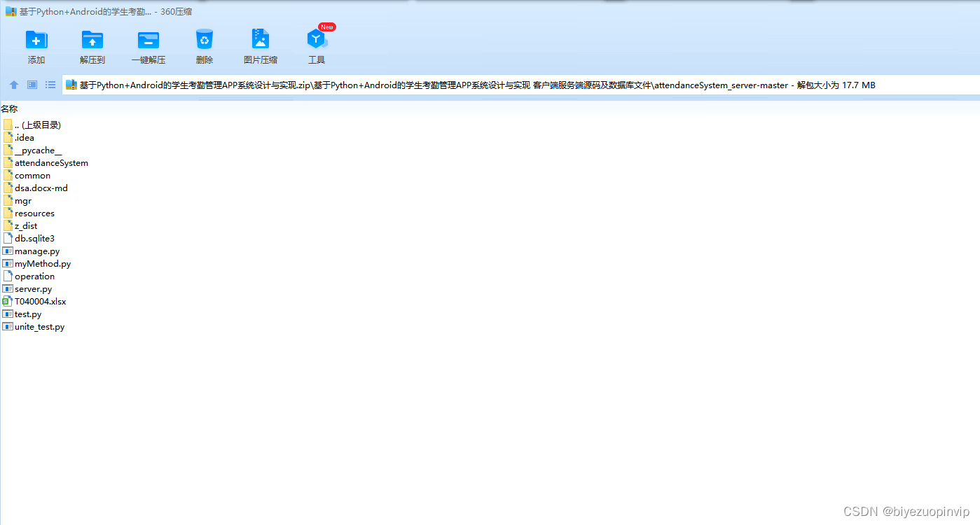
Task: Select the db.sqlite3 file
Action: coord(29,238)
